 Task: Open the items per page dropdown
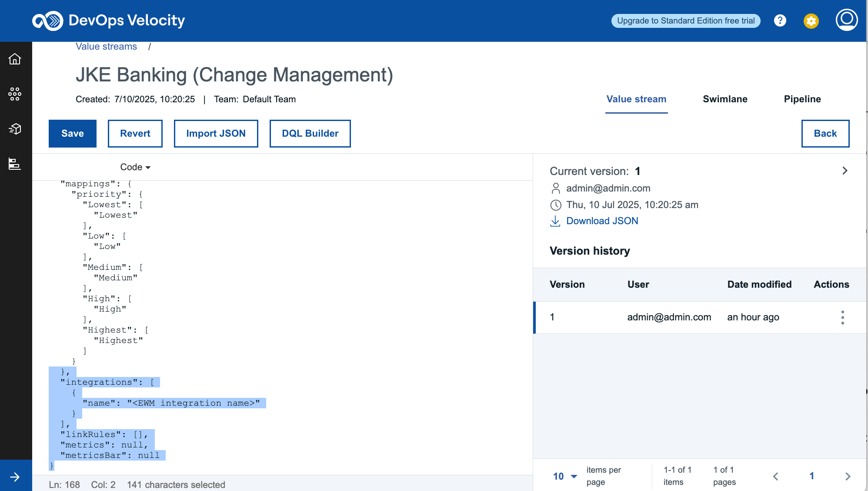565,476
